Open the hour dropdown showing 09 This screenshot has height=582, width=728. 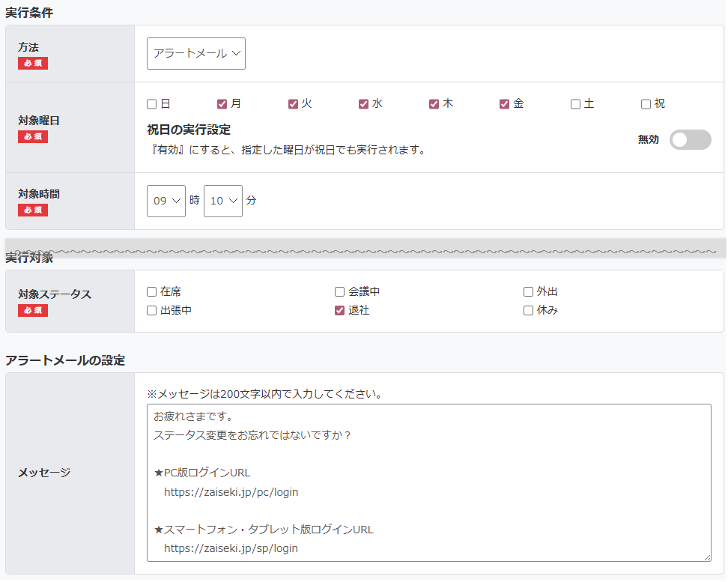click(x=166, y=201)
